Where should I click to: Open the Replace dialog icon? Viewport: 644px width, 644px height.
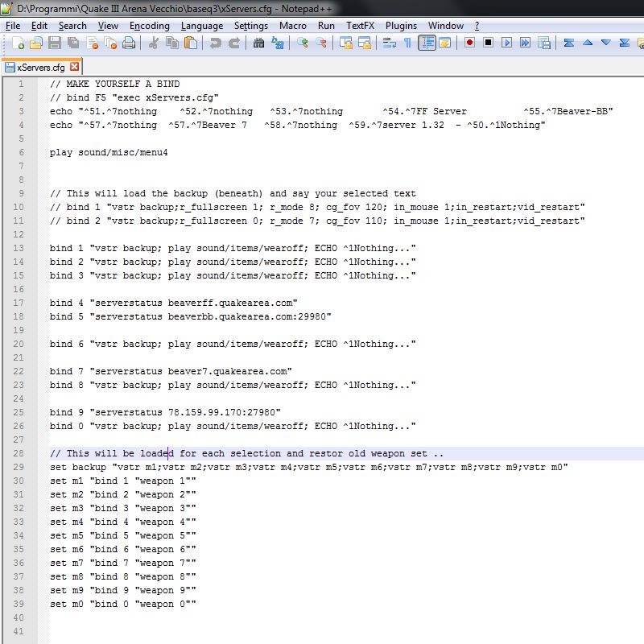click(x=278, y=43)
